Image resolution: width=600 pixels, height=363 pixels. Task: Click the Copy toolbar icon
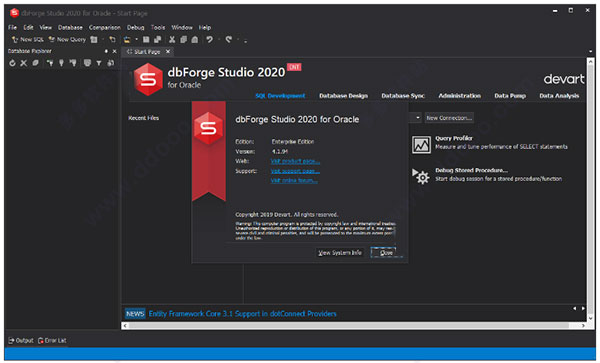[184, 39]
